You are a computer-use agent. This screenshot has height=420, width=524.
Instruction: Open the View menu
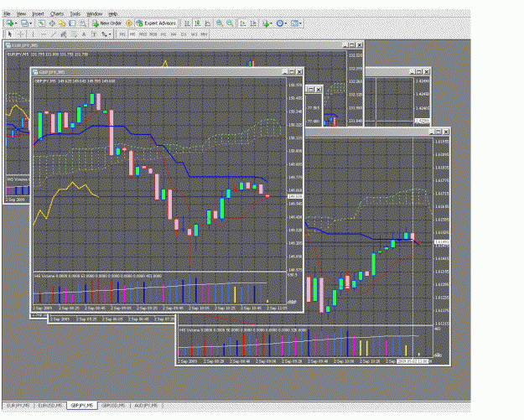21,13
